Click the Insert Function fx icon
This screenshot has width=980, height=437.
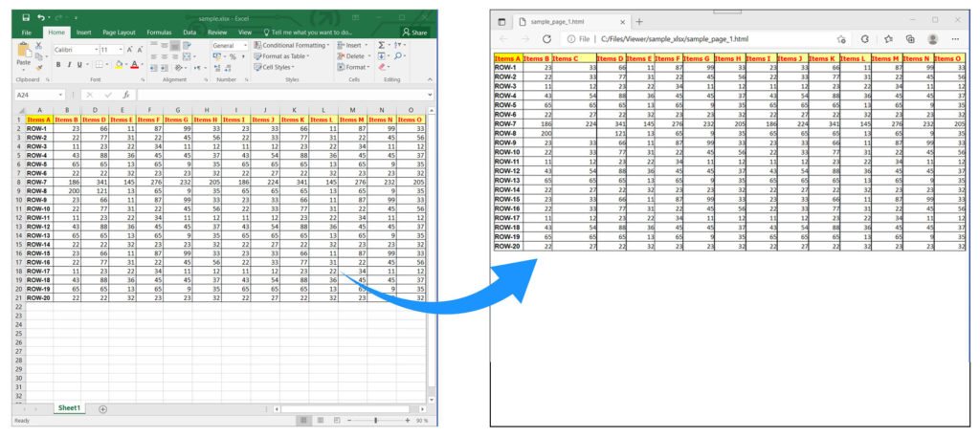(127, 96)
